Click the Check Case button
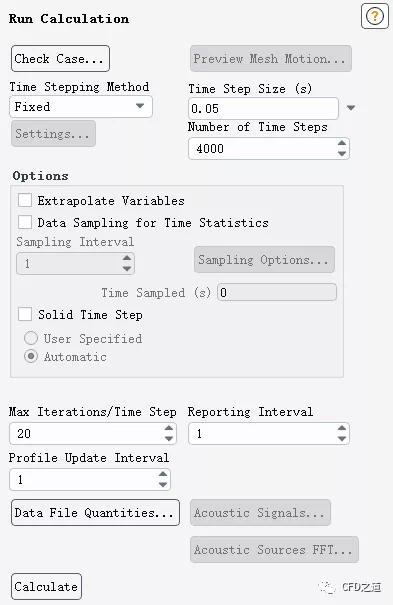The image size is (393, 605). [x=60, y=59]
